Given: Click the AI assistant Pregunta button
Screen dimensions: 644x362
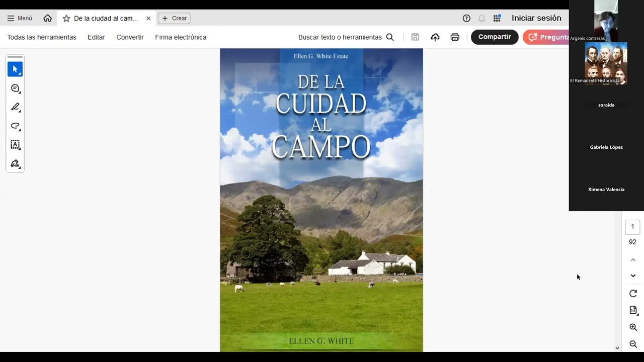Looking at the screenshot, I should coord(546,37).
